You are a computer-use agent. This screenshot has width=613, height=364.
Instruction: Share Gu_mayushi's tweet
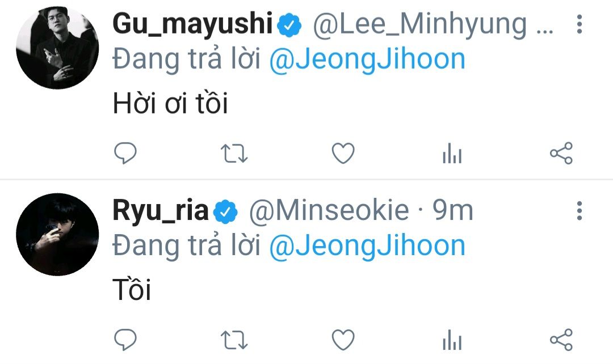561,154
